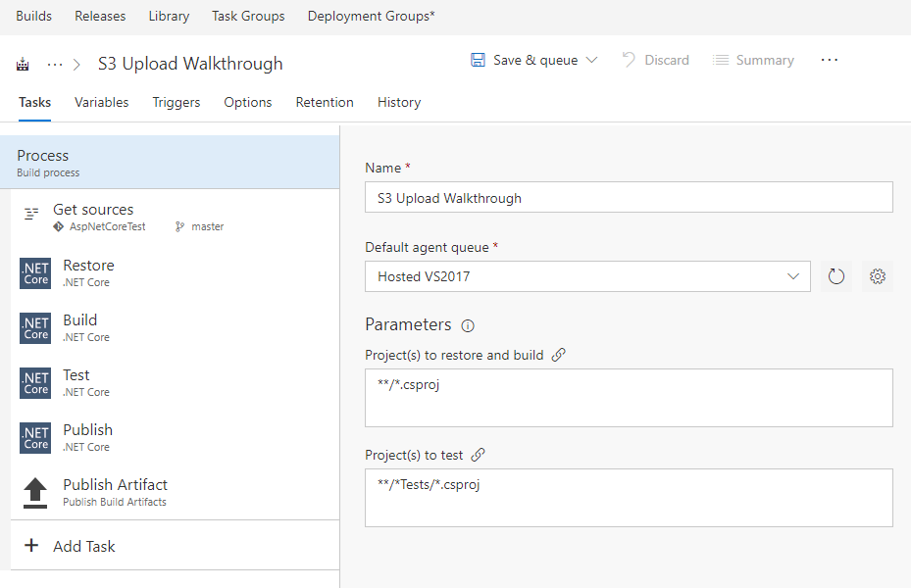The image size is (911, 588).
Task: Click the breadcrumb chevron separator
Action: point(76,64)
